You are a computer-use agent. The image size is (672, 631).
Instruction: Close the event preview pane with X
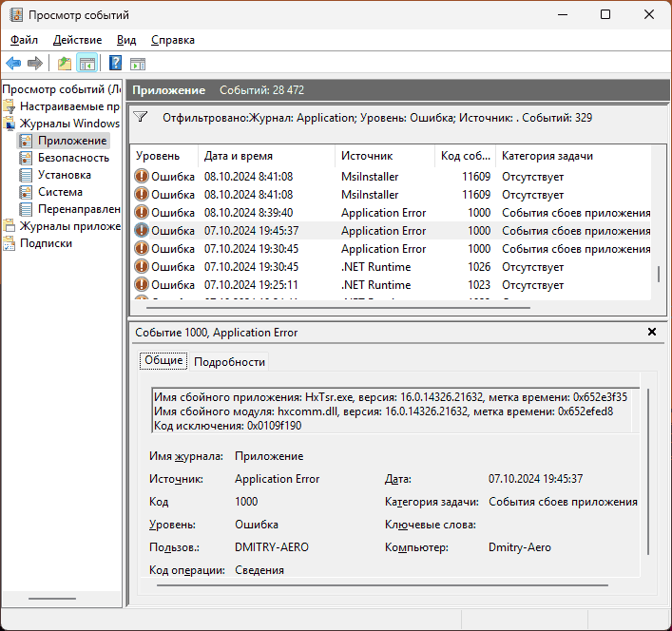651,332
